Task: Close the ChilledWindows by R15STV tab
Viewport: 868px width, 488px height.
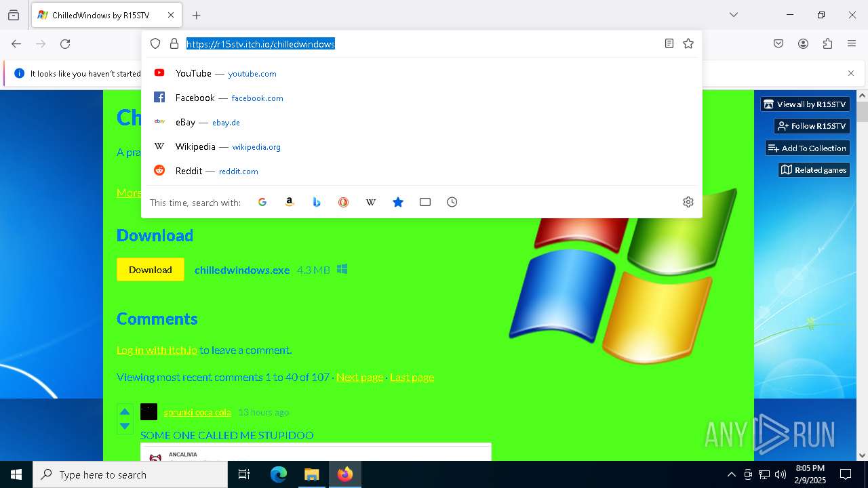Action: tap(171, 15)
